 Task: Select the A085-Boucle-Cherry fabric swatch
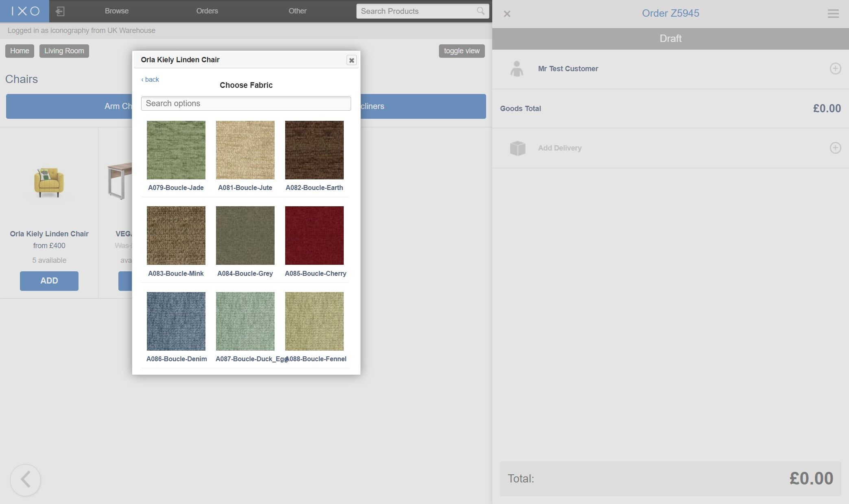point(314,236)
